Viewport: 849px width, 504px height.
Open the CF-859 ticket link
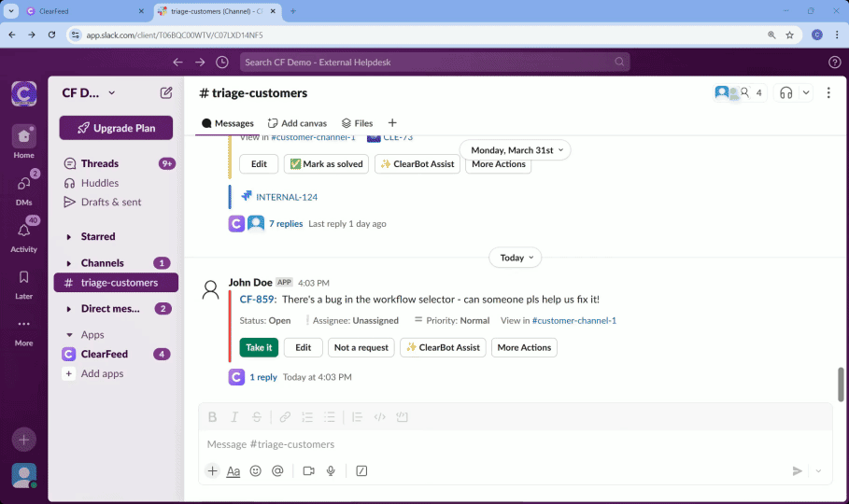coord(257,300)
